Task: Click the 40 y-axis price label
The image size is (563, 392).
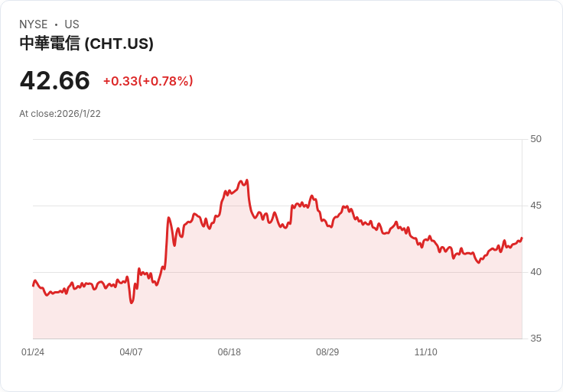Action: 535,272
